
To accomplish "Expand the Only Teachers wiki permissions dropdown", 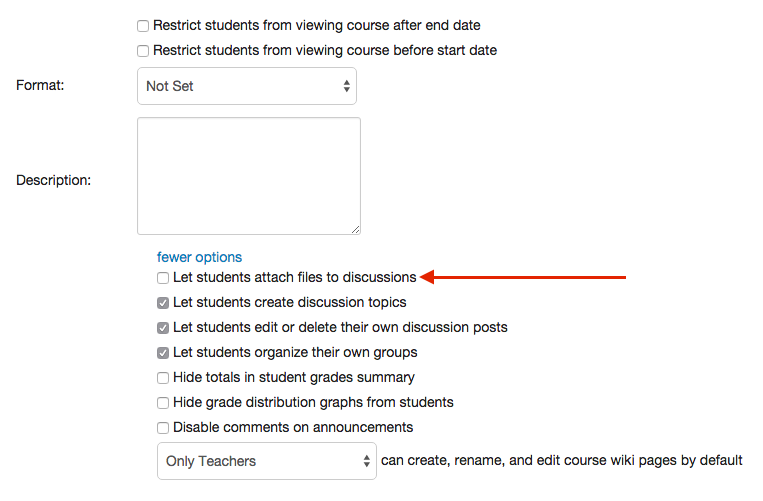I will (x=266, y=461).
